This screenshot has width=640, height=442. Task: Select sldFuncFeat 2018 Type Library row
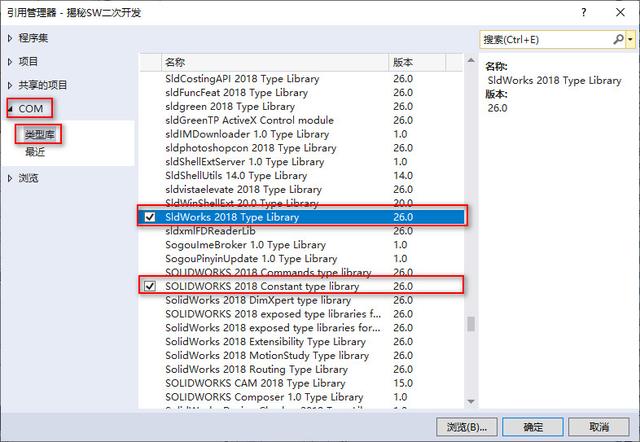click(x=301, y=93)
